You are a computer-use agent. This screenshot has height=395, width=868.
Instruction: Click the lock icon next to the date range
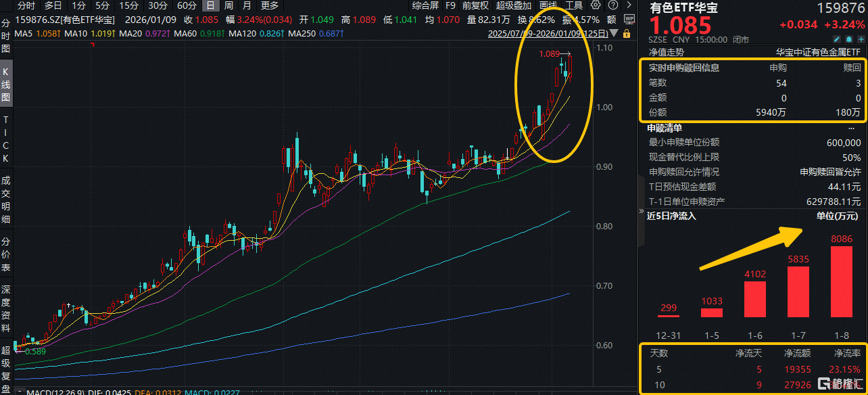[627, 34]
